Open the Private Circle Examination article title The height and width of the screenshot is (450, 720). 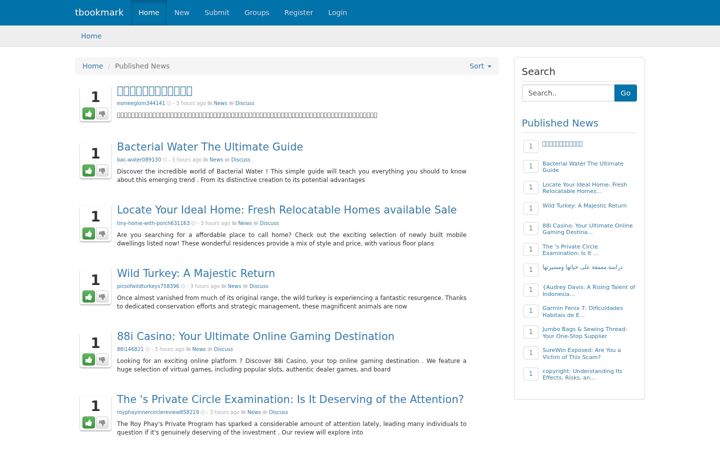tap(290, 399)
